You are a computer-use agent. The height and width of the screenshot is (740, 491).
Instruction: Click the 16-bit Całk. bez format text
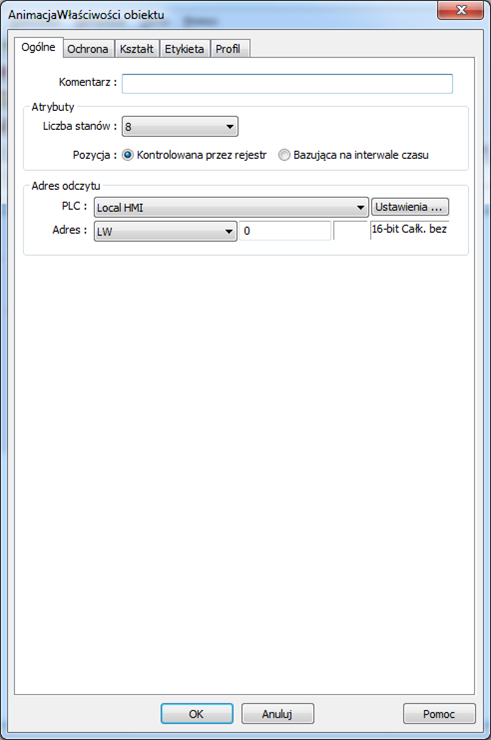tap(409, 229)
